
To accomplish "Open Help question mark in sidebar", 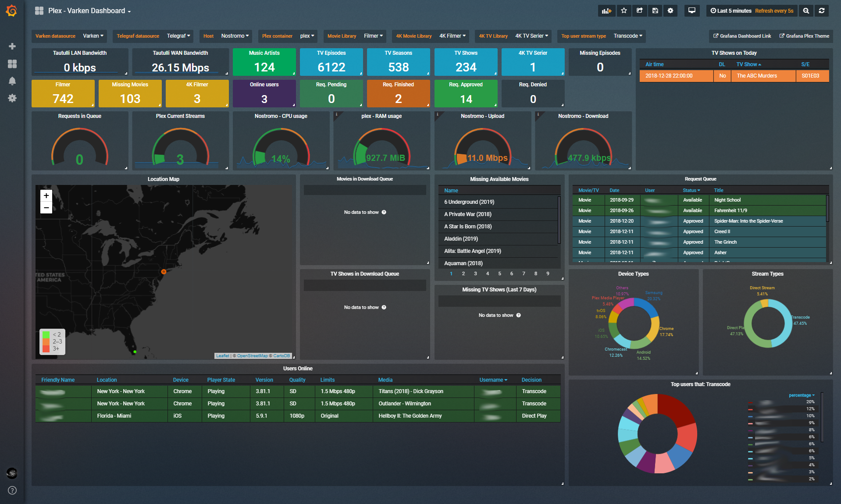I will click(x=12, y=490).
